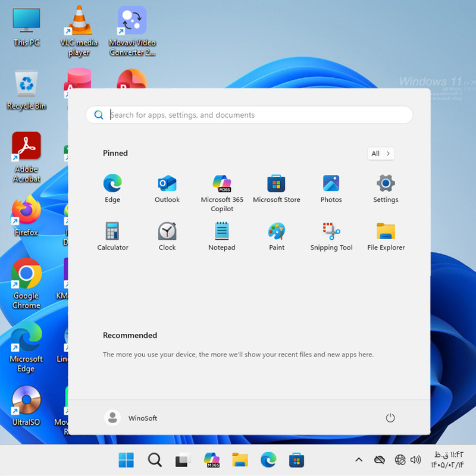Select Microsoft Edge desktop shortcut
The width and height of the screenshot is (476, 476).
[26, 347]
